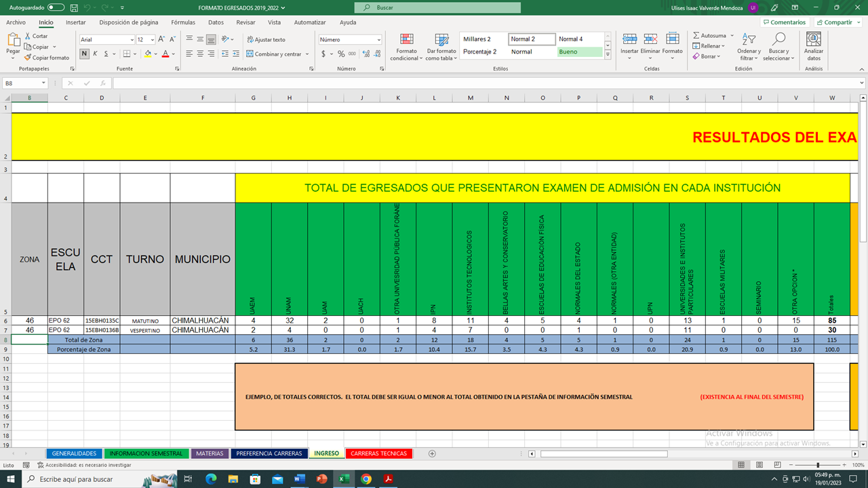The image size is (868, 488).
Task: Click the Eliminar celdas icon
Action: (650, 39)
